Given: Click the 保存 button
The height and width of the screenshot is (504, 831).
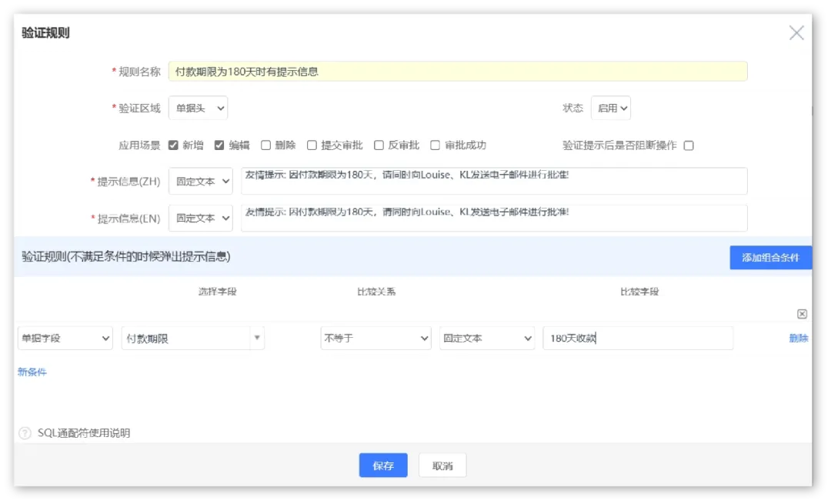Looking at the screenshot, I should (383, 466).
